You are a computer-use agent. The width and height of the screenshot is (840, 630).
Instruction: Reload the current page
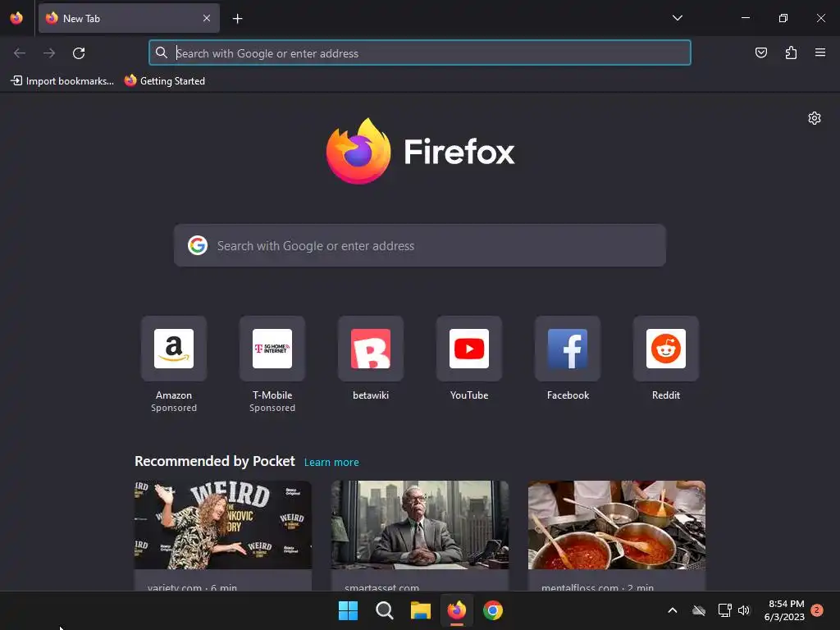[79, 53]
